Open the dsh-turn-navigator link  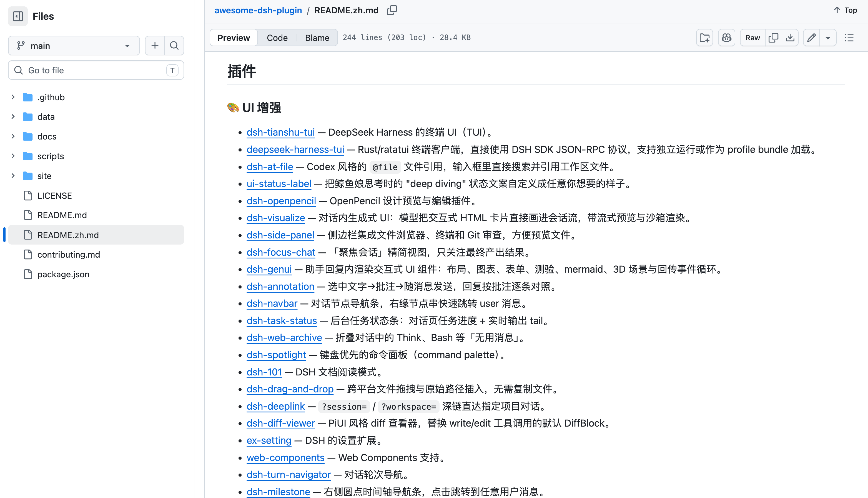(289, 475)
